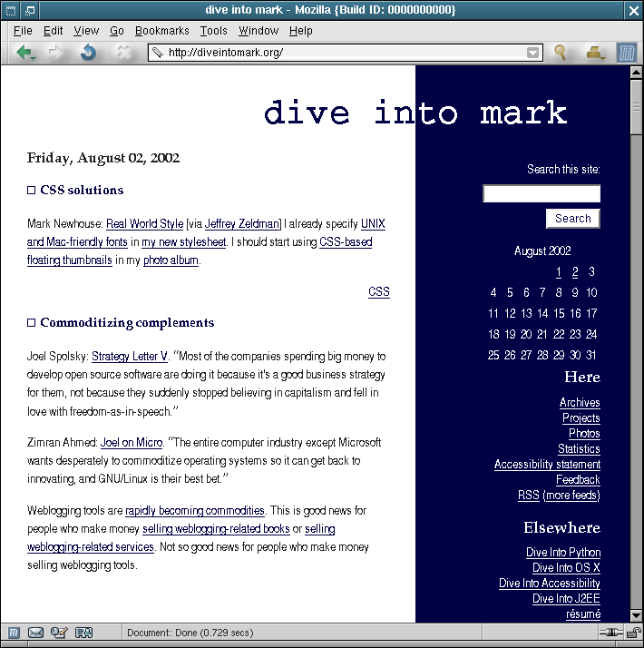This screenshot has width=644, height=648.
Task: Open the Window menu
Action: 259,31
